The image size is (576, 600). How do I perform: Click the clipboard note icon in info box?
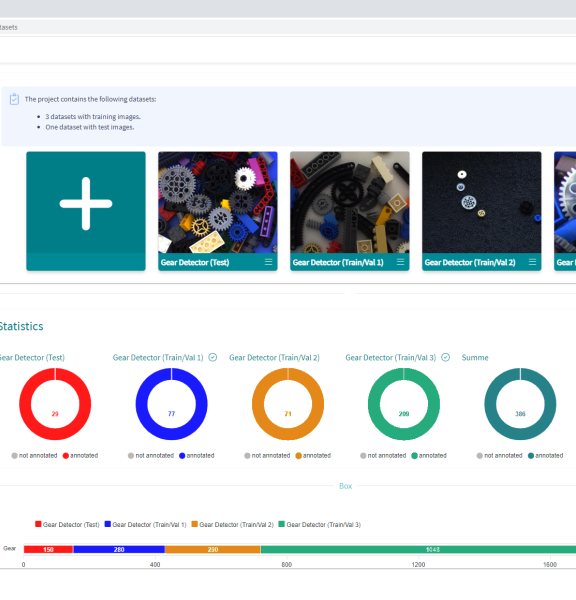coord(14,99)
